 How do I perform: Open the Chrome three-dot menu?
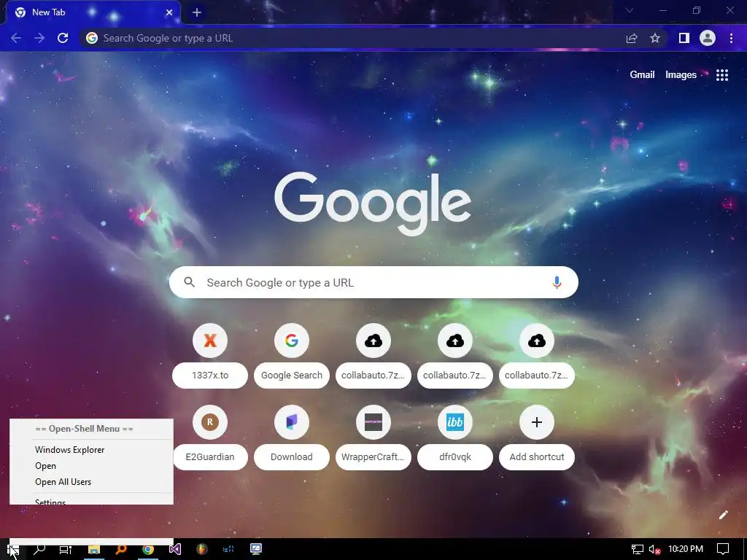point(731,38)
